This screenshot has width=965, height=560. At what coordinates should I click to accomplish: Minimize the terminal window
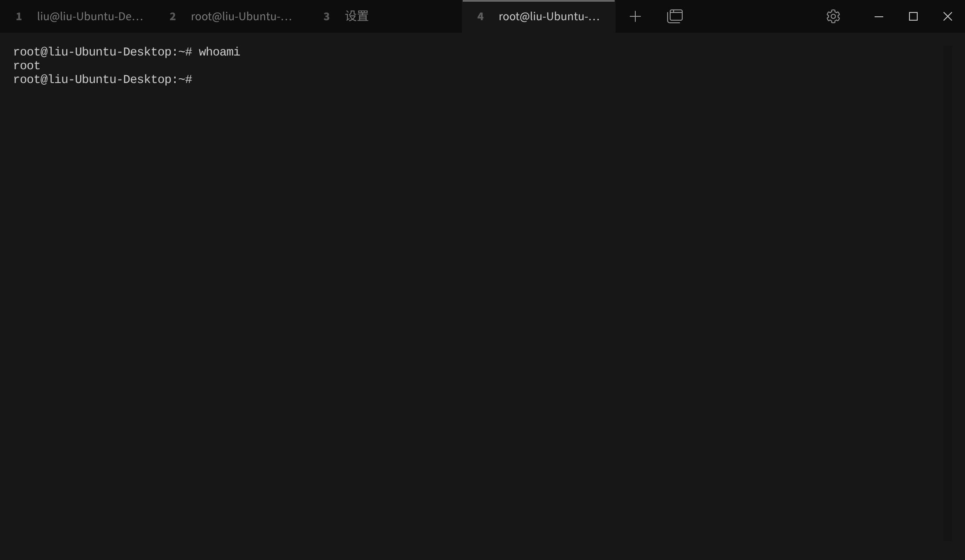878,16
